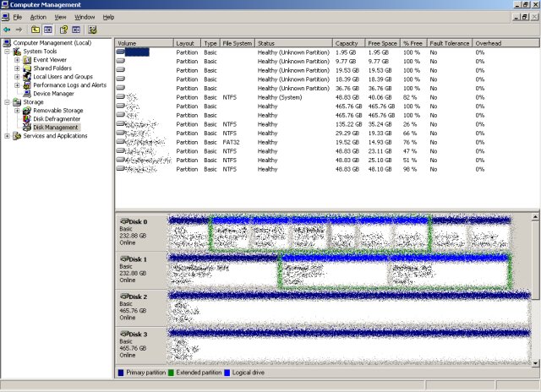Toggle Show/Hide Console Tree toolbar button
Viewport: 541px width, 392px height.
tap(48, 30)
